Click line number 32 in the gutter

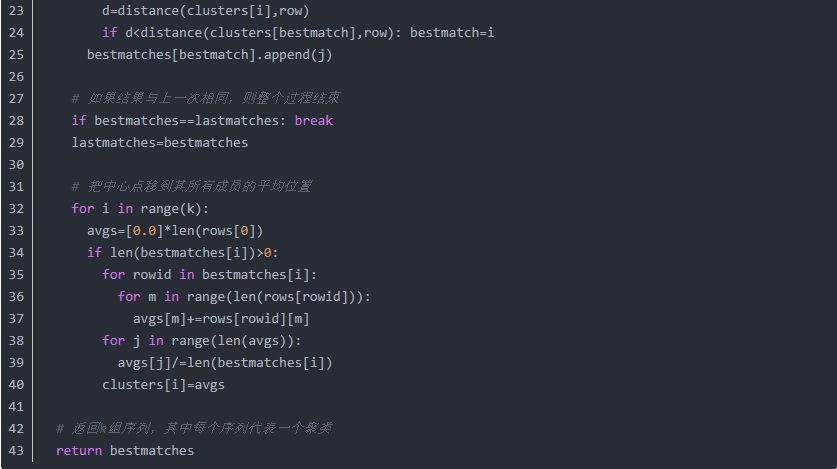coord(15,208)
